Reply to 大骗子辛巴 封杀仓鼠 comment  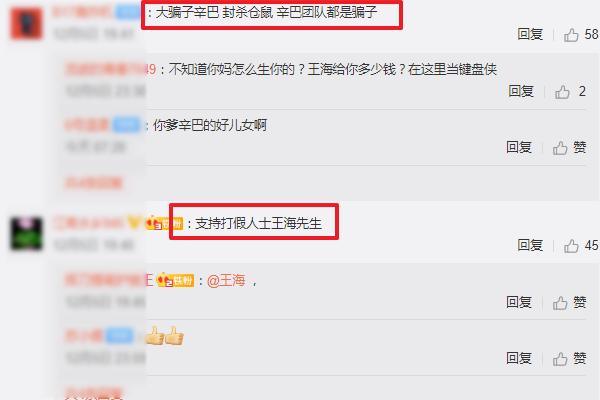pos(530,34)
